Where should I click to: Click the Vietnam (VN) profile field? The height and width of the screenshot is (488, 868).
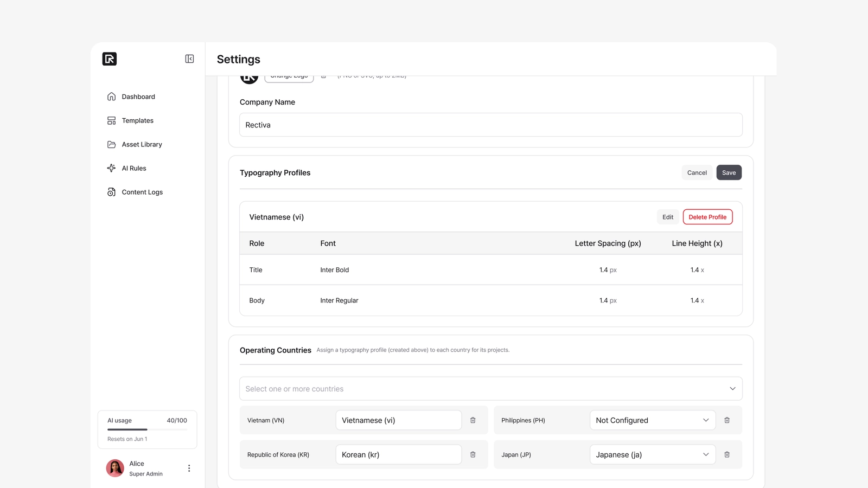(399, 420)
